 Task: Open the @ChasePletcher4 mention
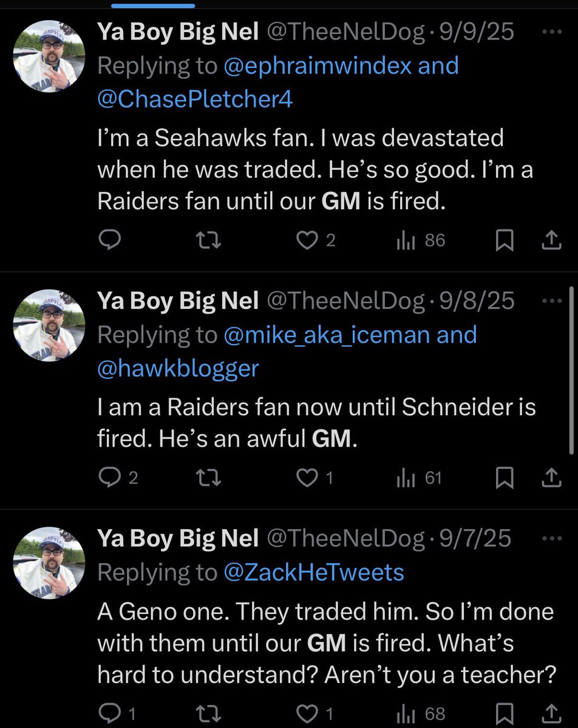[x=195, y=99]
